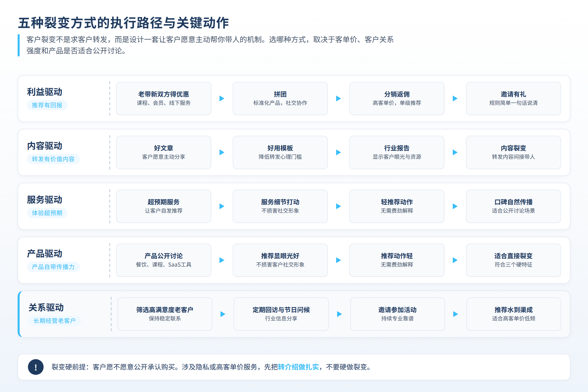This screenshot has width=588, height=392.
Task: Click arrow between 好用模板 and 行业报告
Action: (x=339, y=152)
